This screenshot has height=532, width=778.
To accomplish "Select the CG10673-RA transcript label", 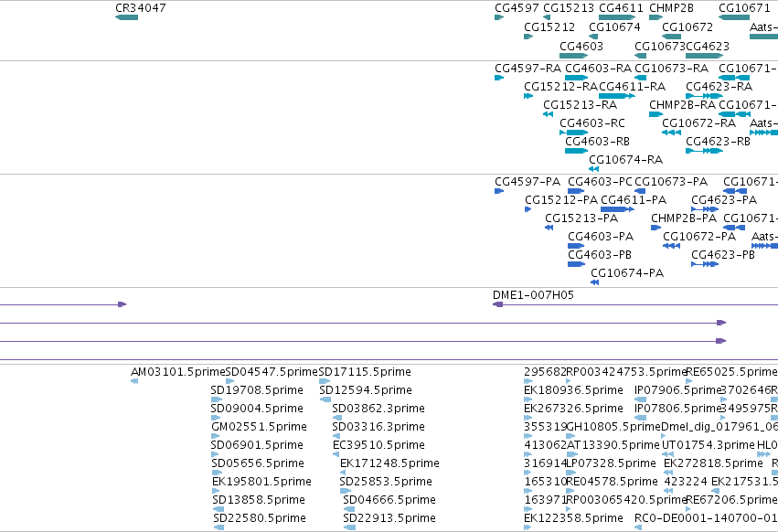I will (x=671, y=68).
